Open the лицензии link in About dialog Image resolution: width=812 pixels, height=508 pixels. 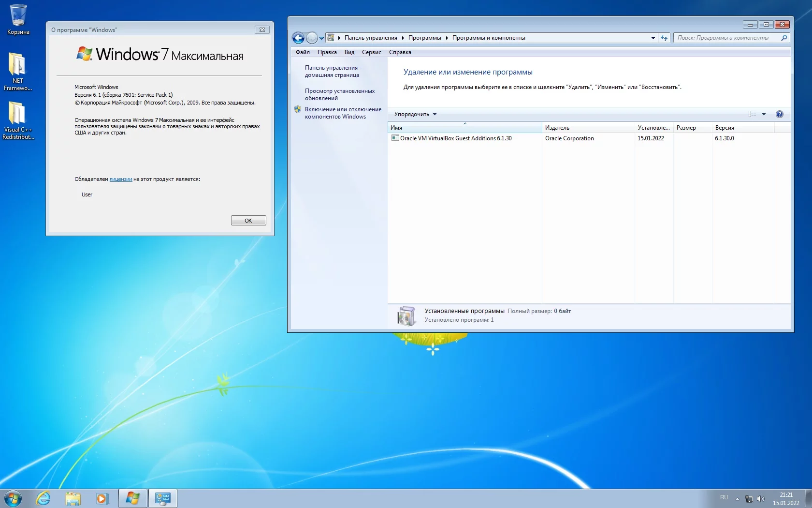[121, 179]
